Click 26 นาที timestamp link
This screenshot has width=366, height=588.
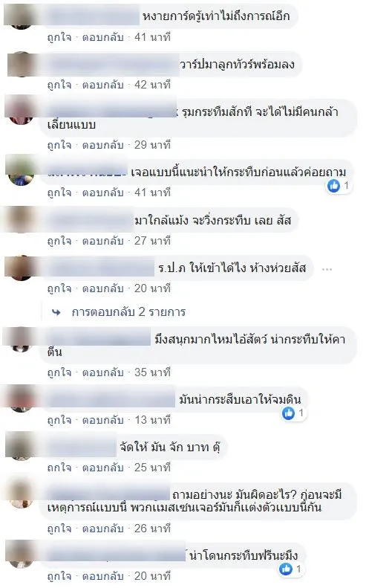tap(152, 529)
